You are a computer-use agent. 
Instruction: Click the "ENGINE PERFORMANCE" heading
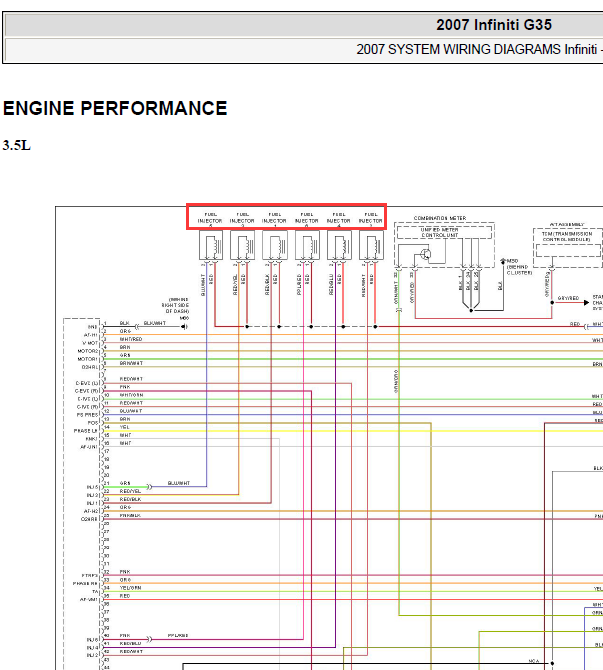(x=115, y=108)
